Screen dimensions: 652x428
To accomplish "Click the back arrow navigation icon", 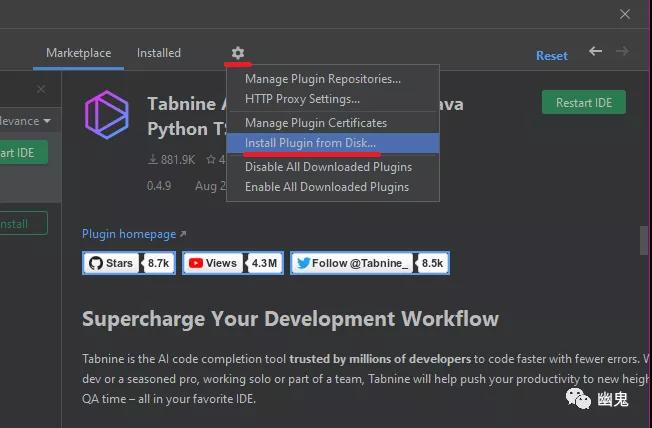I will (x=595, y=51).
